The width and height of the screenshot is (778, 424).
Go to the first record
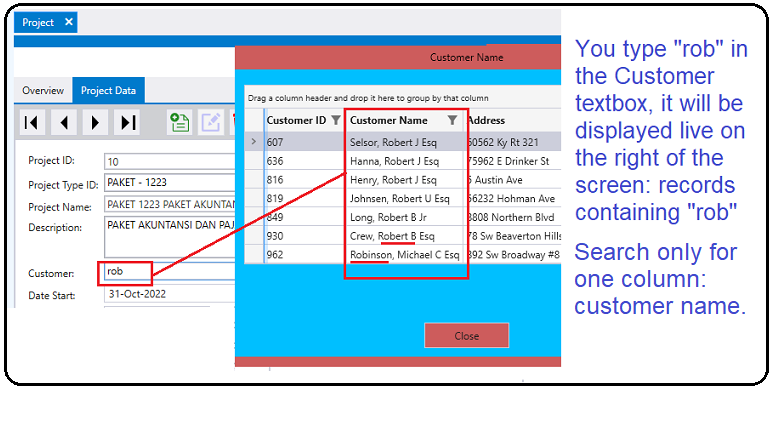click(32, 122)
